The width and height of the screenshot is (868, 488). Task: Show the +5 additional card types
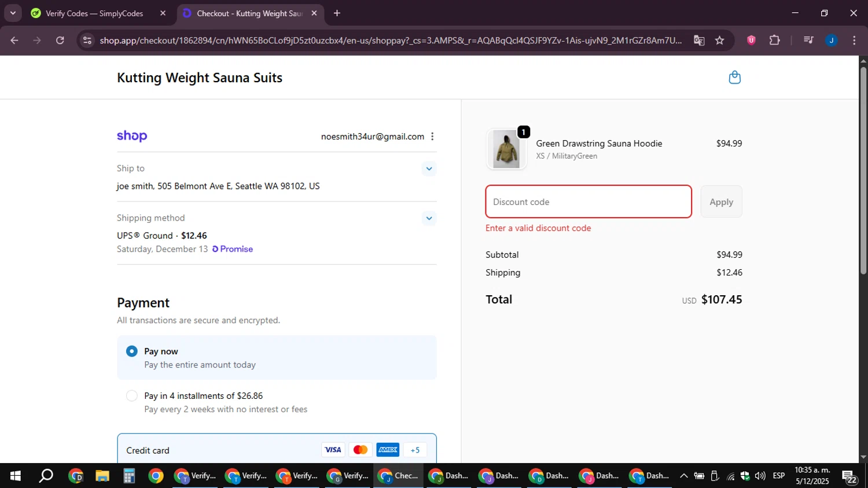click(x=415, y=450)
